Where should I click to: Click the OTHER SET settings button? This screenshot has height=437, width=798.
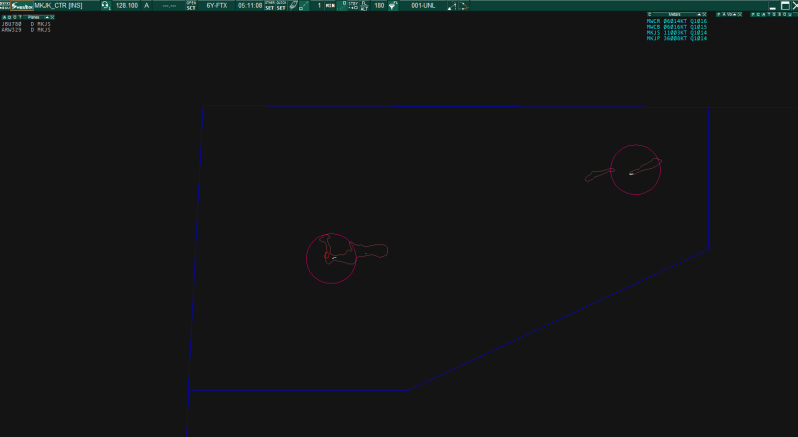tap(269, 6)
